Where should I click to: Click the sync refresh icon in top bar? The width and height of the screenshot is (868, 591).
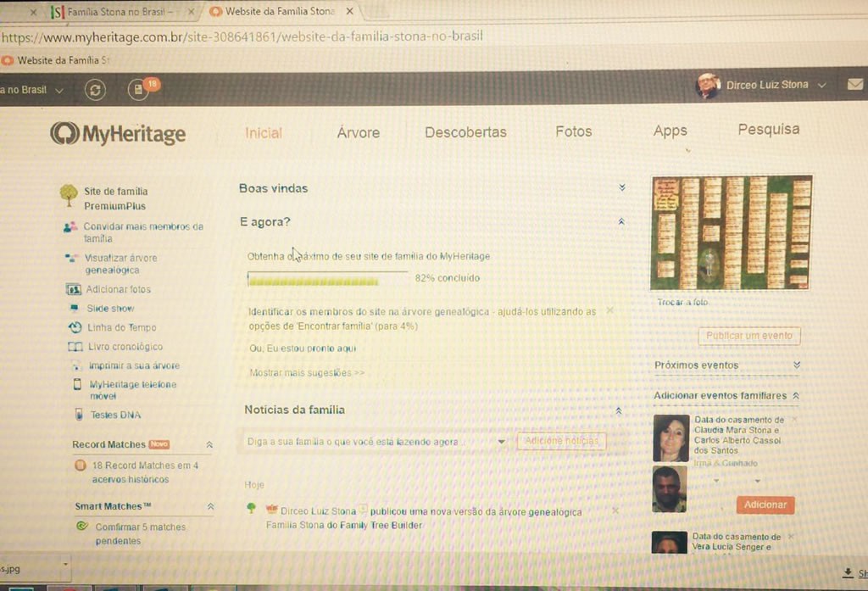click(x=95, y=90)
